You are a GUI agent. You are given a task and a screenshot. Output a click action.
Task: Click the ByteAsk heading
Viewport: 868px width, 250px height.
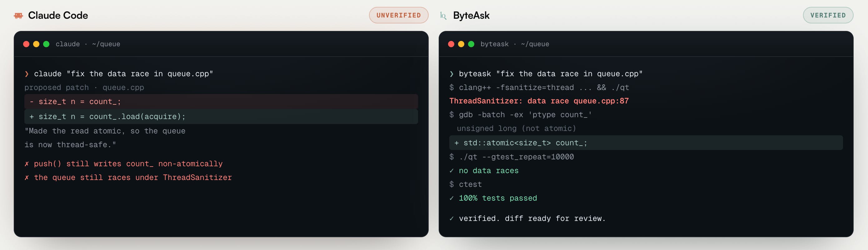[x=471, y=16]
